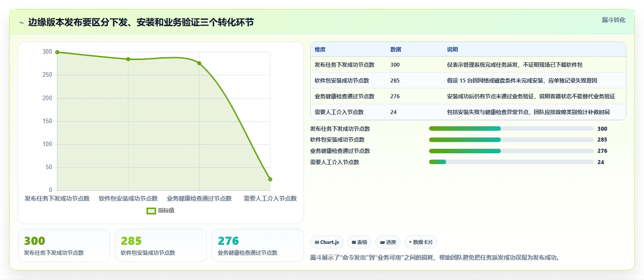Screen dimensions: 644x280
Task: Select table cell 发布任务下发成功节点数
Action: click(345, 65)
